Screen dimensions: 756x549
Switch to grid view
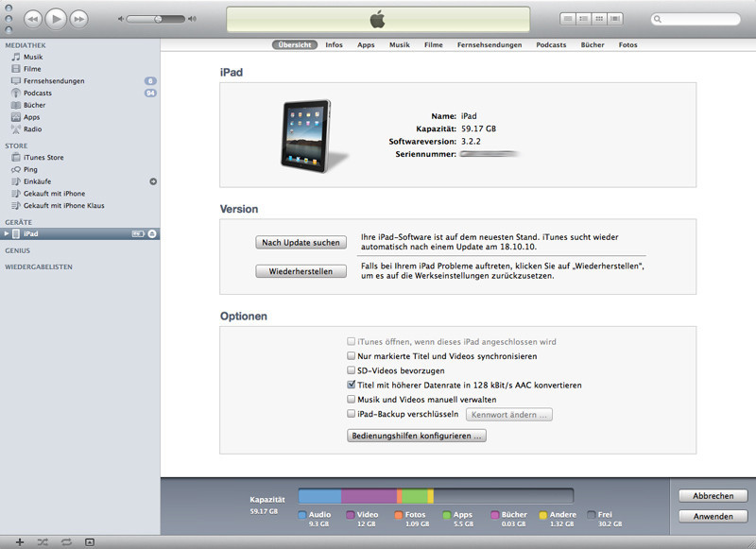tap(599, 19)
